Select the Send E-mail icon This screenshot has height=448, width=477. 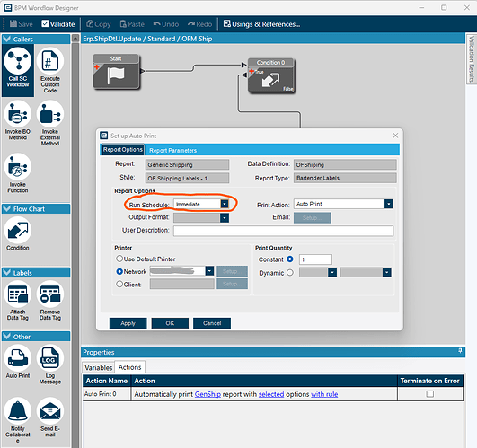50,410
